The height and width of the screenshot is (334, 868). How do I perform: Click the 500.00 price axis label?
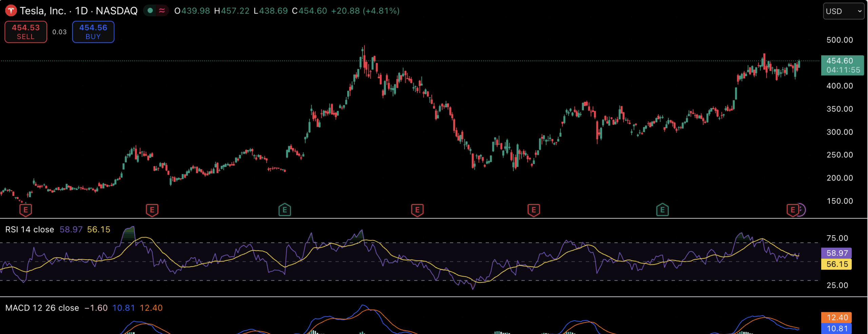pyautogui.click(x=840, y=40)
